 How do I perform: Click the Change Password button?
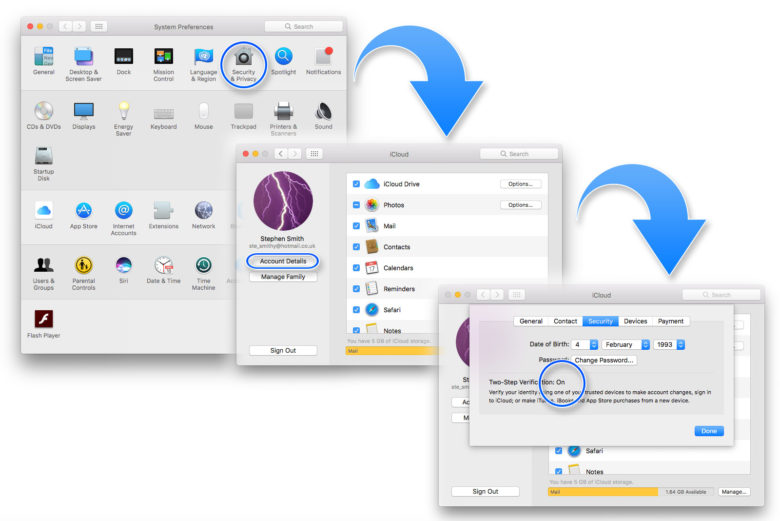(x=603, y=360)
